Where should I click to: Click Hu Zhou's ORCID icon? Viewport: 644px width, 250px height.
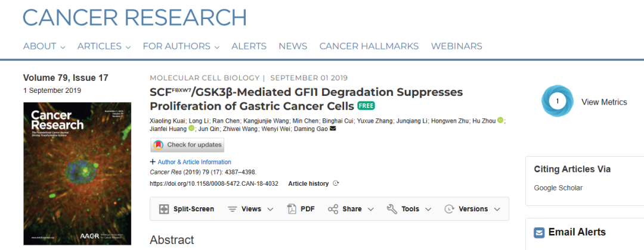coord(500,120)
